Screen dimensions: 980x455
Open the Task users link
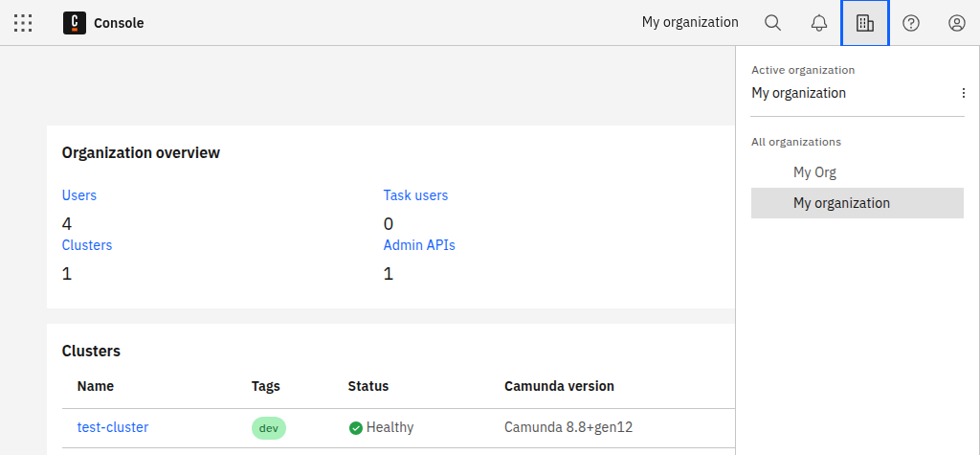pyautogui.click(x=415, y=195)
